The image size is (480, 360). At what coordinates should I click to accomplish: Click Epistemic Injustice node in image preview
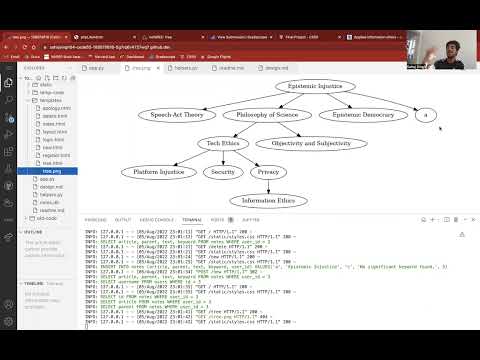pos(315,86)
